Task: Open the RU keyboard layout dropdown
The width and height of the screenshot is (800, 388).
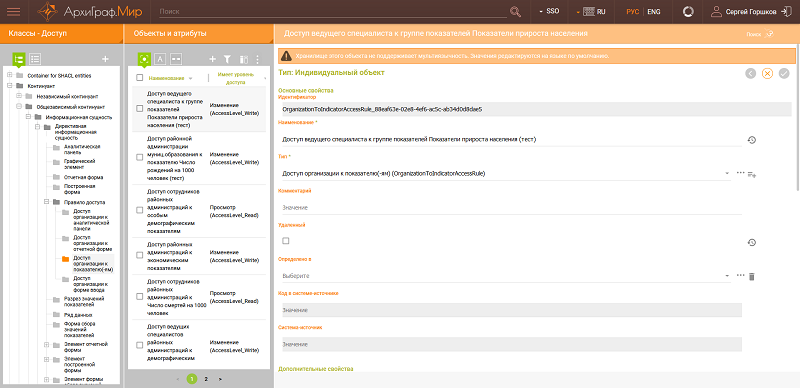Action: [x=591, y=11]
